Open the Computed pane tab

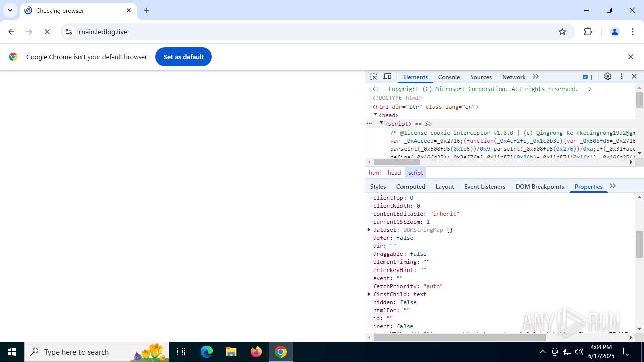pyautogui.click(x=411, y=186)
